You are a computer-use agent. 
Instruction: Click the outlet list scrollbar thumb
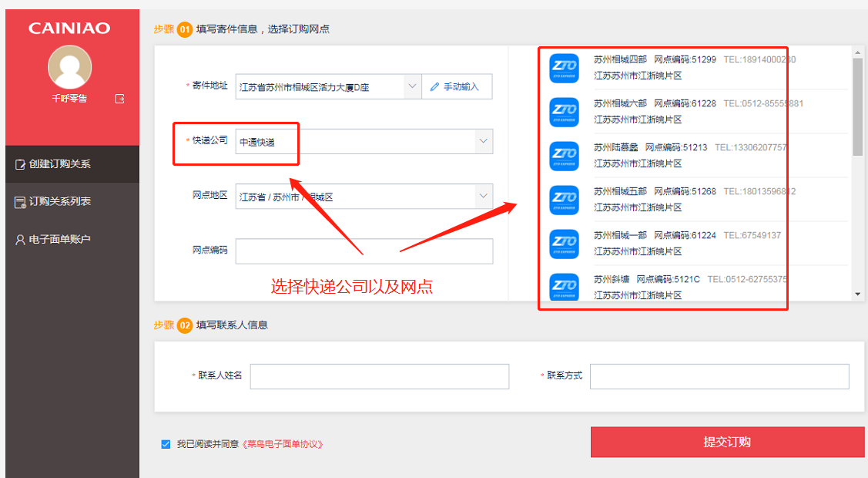pos(857,107)
